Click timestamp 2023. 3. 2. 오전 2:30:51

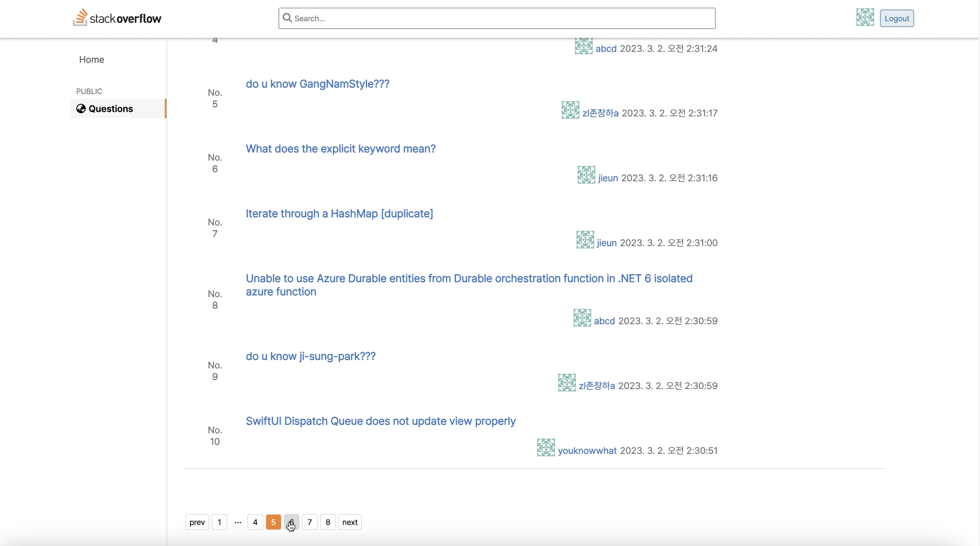pos(669,451)
